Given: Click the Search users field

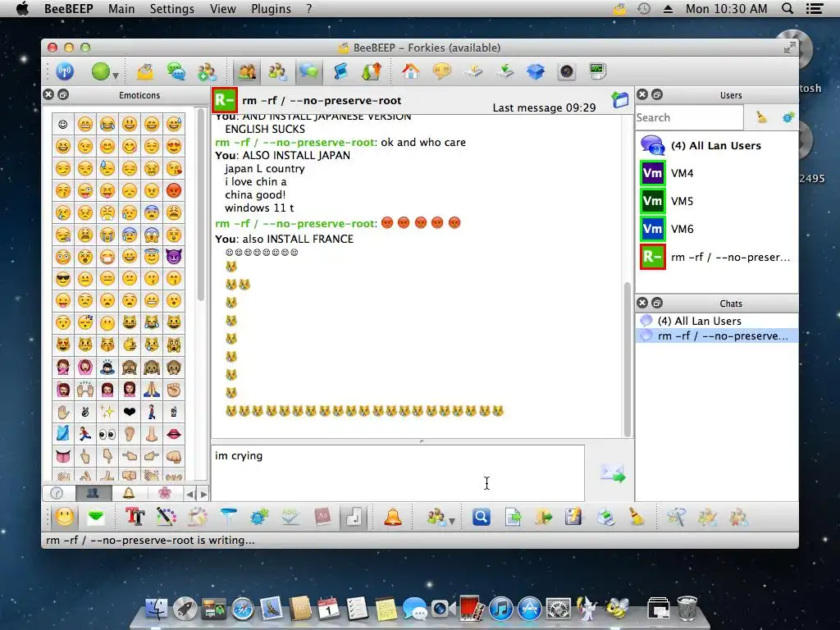Looking at the screenshot, I should point(689,117).
